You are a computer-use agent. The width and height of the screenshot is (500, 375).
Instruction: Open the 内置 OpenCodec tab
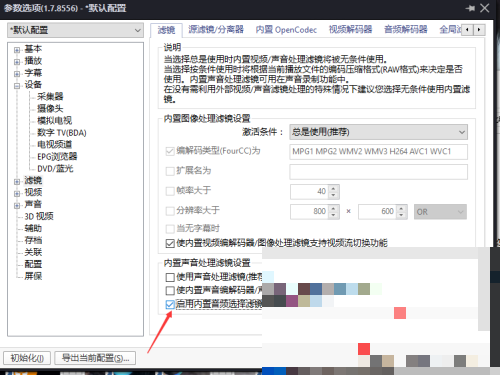coord(286,30)
